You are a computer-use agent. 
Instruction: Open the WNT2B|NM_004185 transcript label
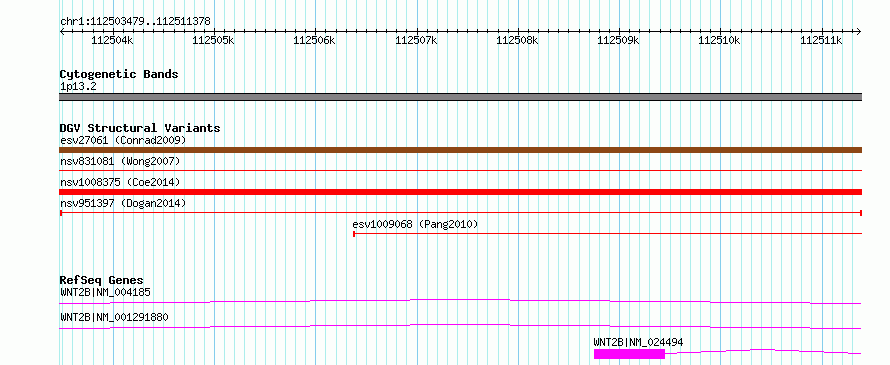[105, 293]
